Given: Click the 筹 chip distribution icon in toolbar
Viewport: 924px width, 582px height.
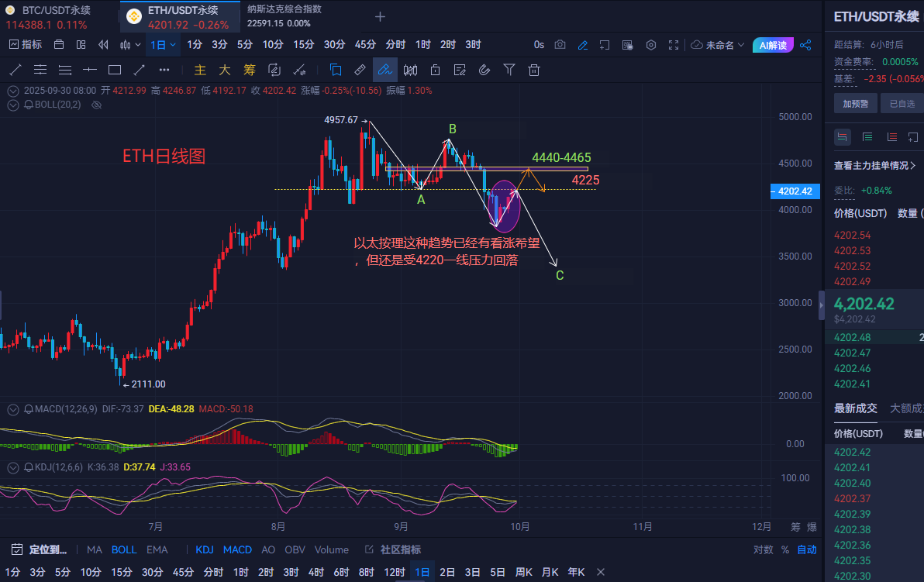Looking at the screenshot, I should (250, 70).
